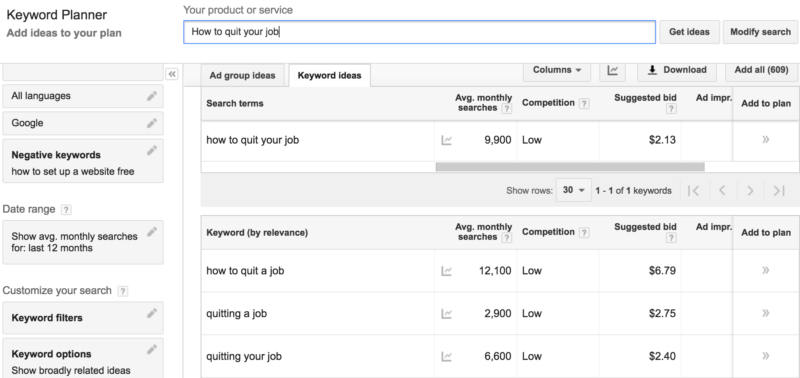
Task: Show trend chart for 'quitting a job'
Action: click(x=446, y=314)
